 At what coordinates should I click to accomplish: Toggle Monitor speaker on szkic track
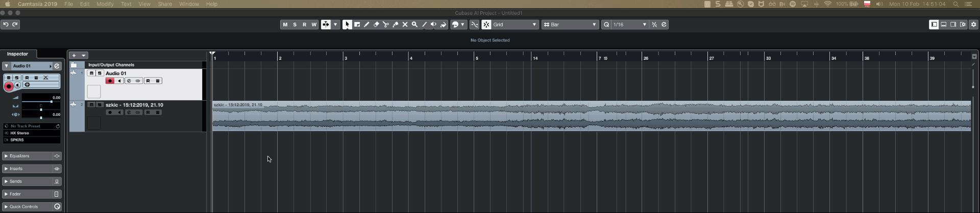pos(119,112)
